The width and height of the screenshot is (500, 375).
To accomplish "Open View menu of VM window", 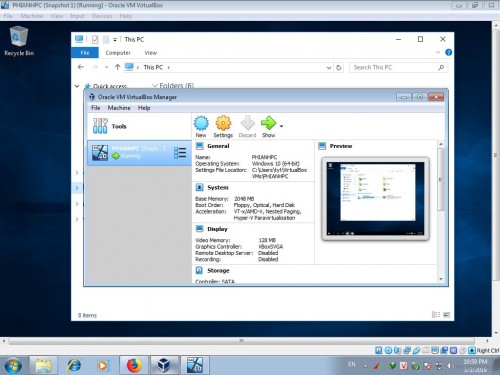I will coord(57,16).
